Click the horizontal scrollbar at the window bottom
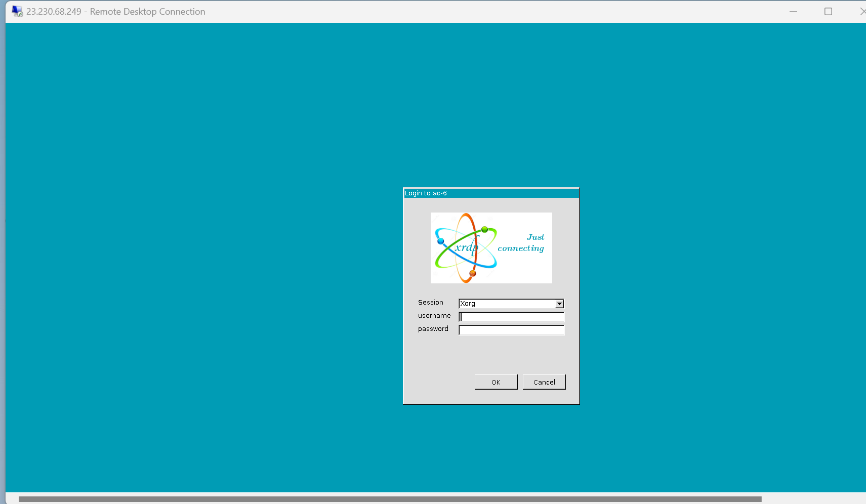This screenshot has width=866, height=504. [390, 499]
